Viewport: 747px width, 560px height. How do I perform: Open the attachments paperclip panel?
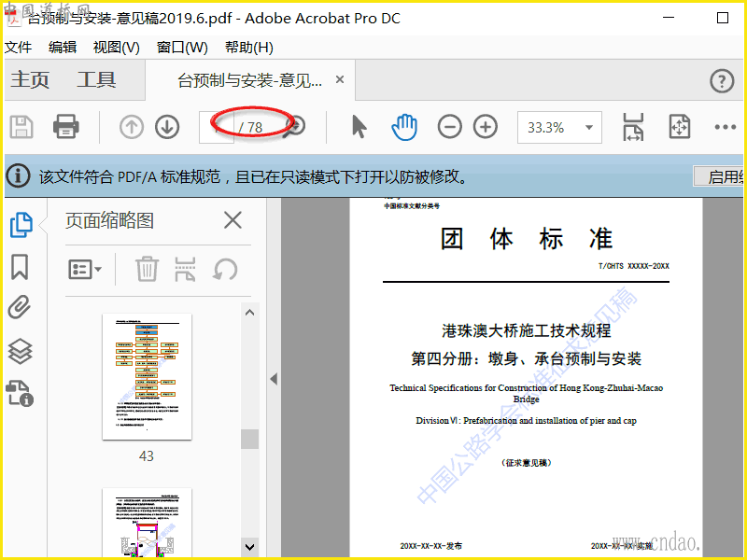click(x=20, y=307)
